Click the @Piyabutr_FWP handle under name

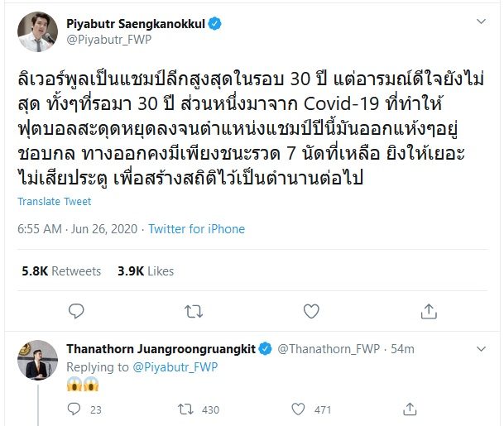[x=108, y=40]
